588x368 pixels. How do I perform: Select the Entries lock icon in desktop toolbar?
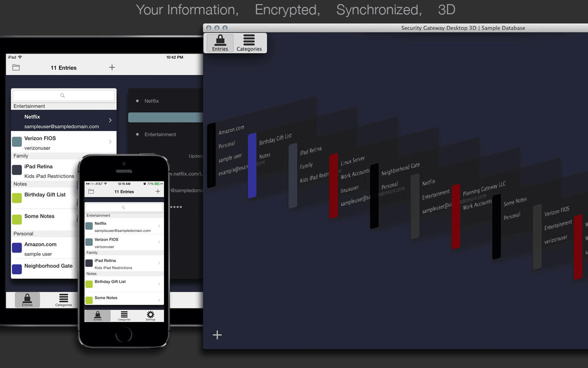coord(220,43)
